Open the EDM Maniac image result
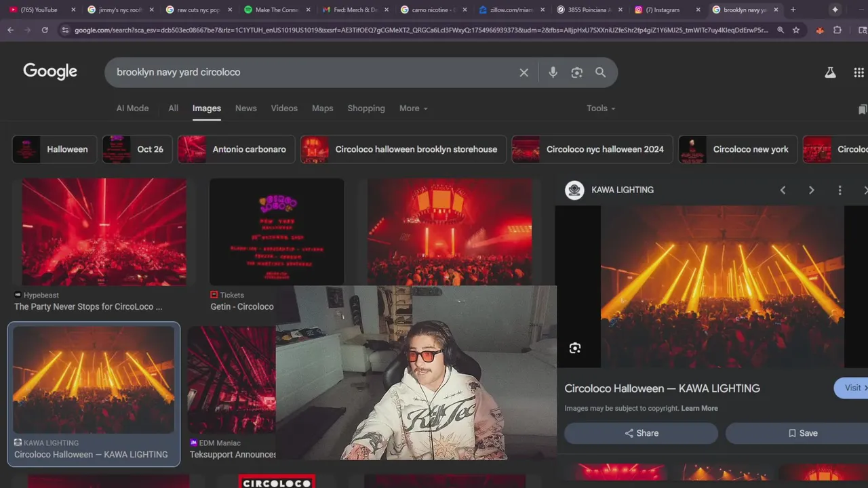The width and height of the screenshot is (868, 488). tap(232, 380)
